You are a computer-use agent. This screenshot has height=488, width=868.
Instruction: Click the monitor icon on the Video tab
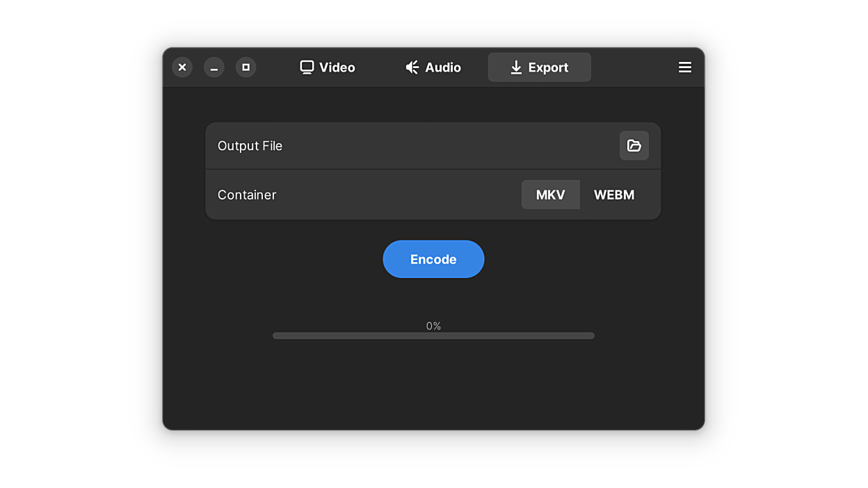[307, 67]
